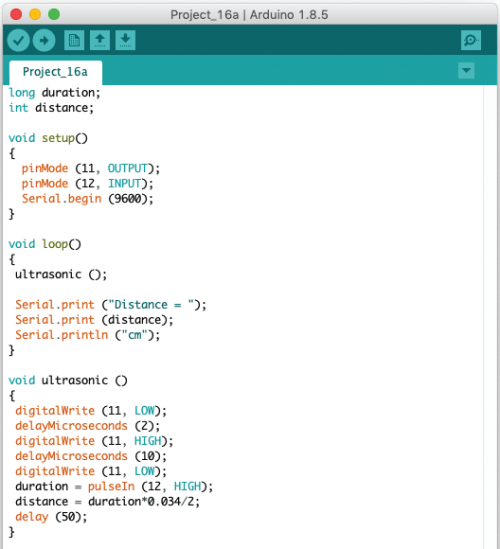Create a new sketch with the New icon
This screenshot has width=500, height=549.
pos(74,41)
